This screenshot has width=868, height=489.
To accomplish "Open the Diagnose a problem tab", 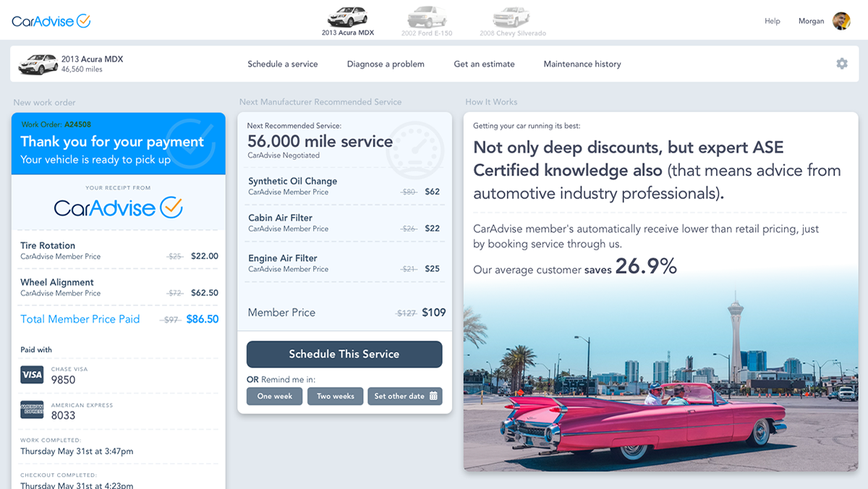I will pyautogui.click(x=386, y=64).
